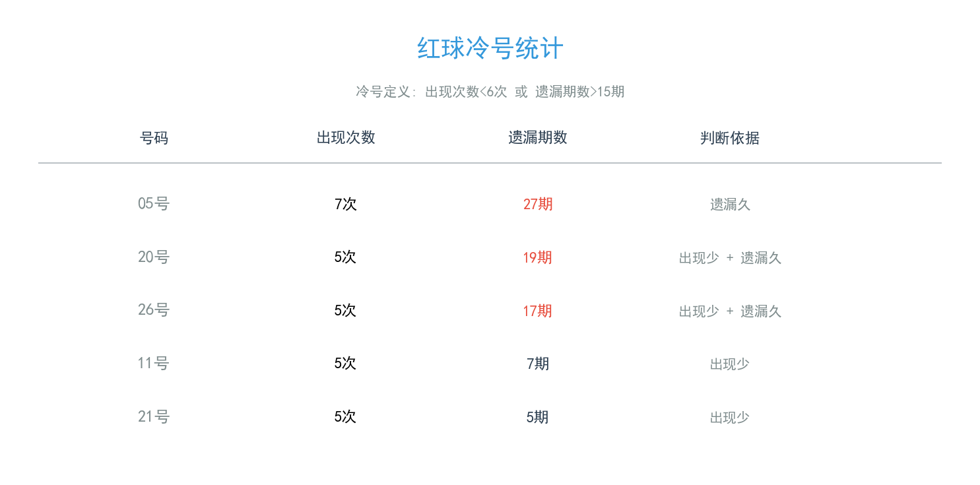Select the 11号 number cell

(x=154, y=364)
